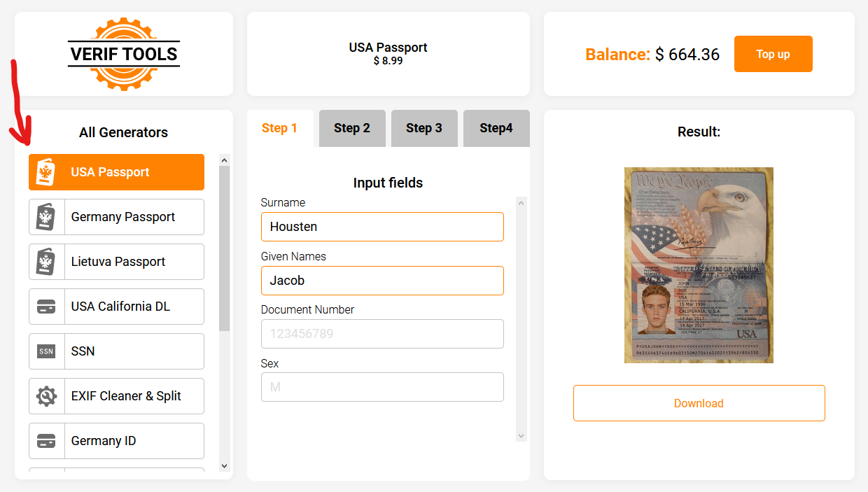The image size is (868, 492).
Task: Select the SSN generator
Action: pos(116,351)
